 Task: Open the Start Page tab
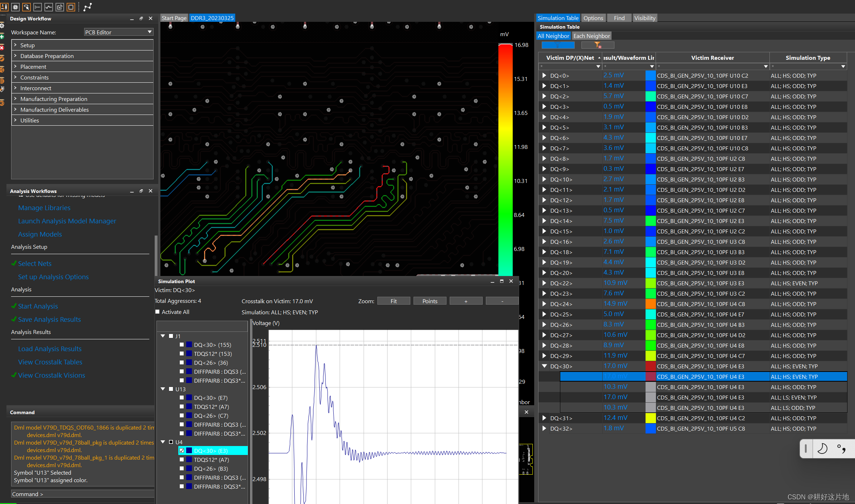tap(174, 18)
